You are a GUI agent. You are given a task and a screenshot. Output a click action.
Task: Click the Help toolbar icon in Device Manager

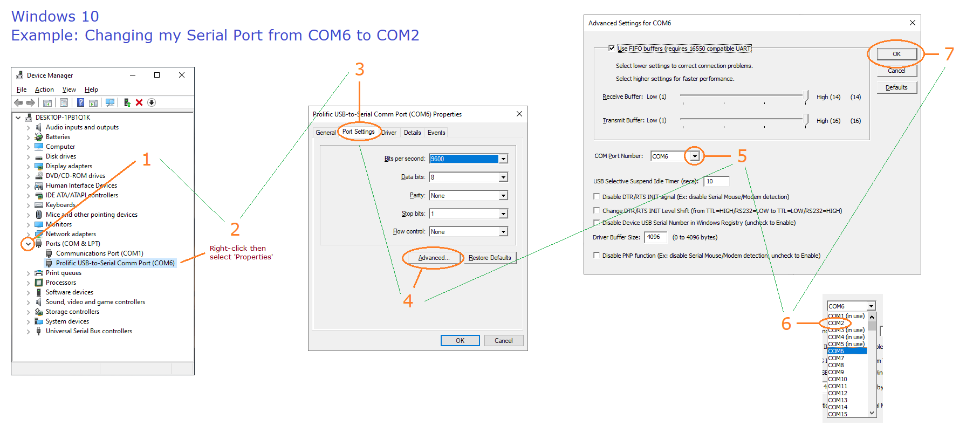pos(80,102)
